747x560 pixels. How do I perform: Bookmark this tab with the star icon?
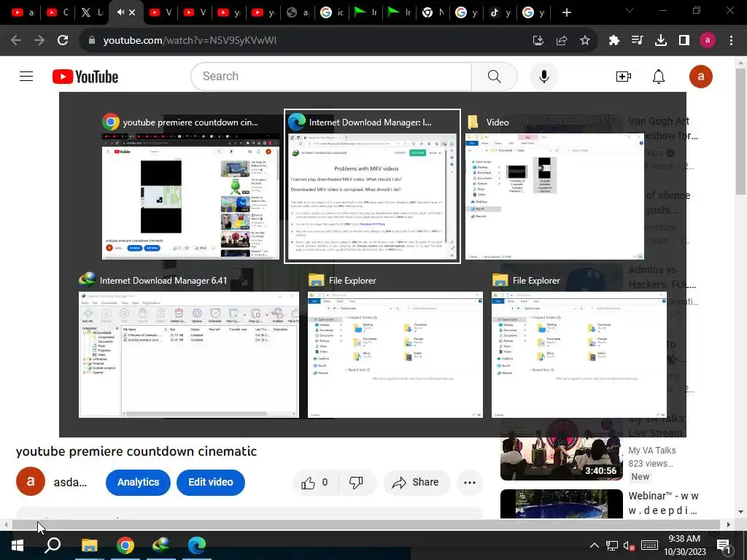coord(585,41)
